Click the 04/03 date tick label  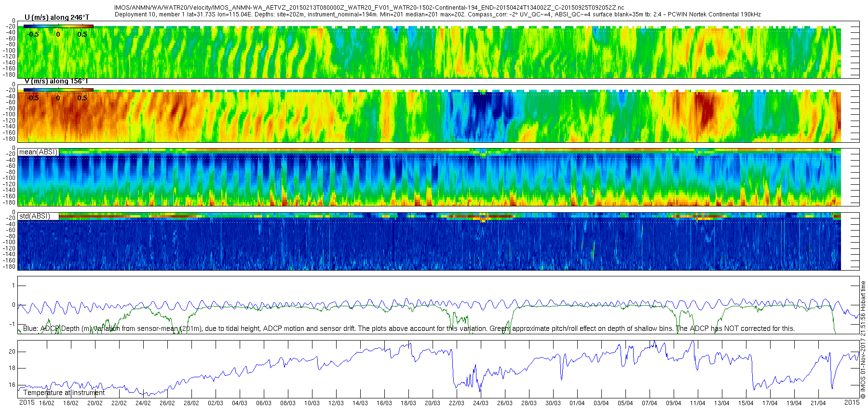tap(240, 403)
